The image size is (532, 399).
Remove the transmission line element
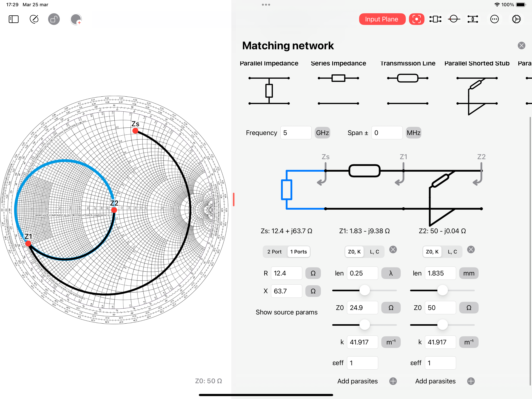coord(393,250)
